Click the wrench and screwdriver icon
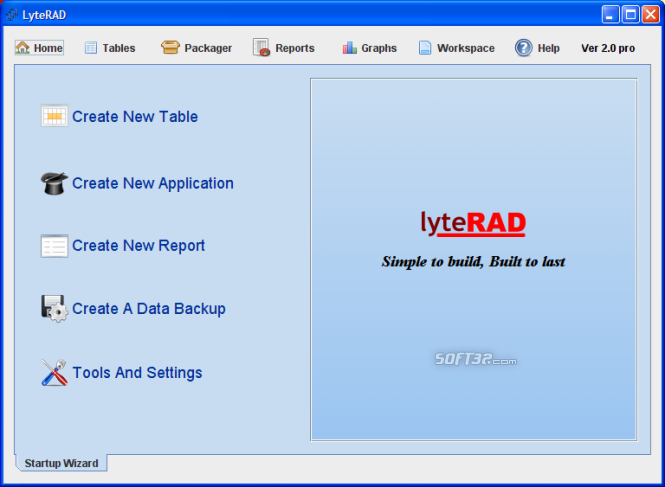The image size is (665, 487). tap(54, 372)
